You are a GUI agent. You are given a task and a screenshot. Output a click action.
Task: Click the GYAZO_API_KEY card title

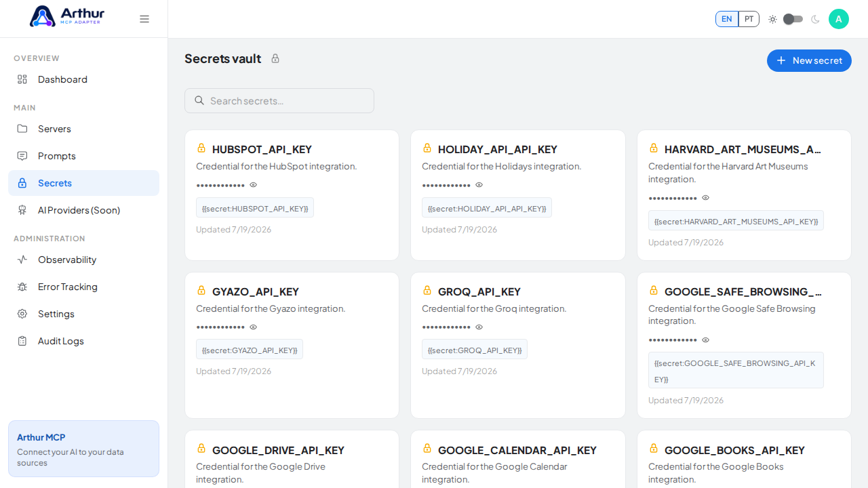(x=256, y=291)
